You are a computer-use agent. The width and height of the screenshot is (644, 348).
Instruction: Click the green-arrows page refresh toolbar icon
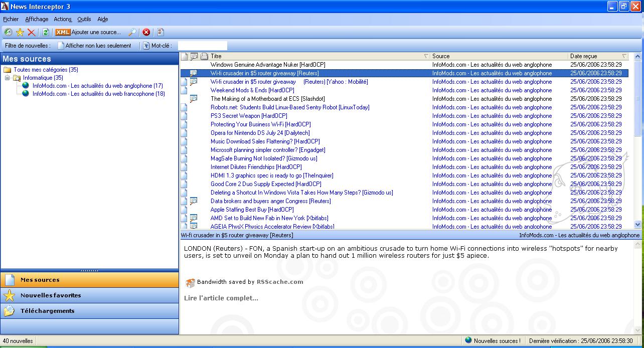(x=46, y=32)
